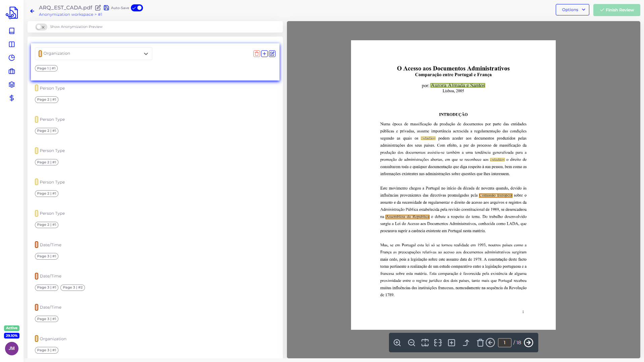Click the delete page trash icon in the viewer

coord(480,343)
